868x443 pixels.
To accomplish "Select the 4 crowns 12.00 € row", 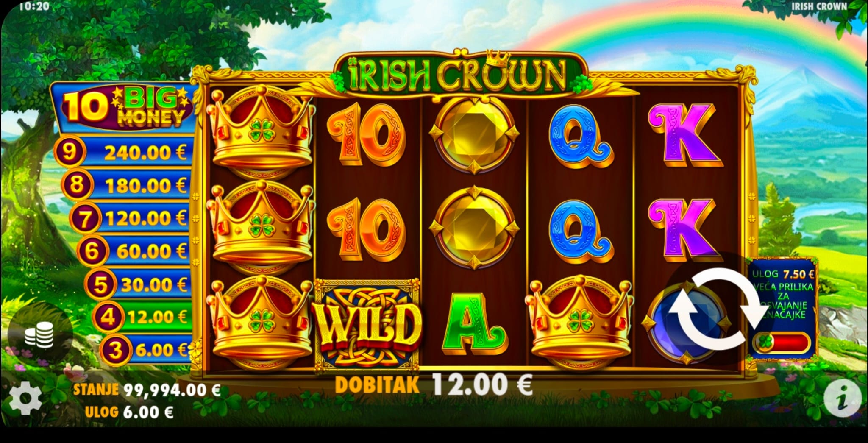I will point(141,317).
